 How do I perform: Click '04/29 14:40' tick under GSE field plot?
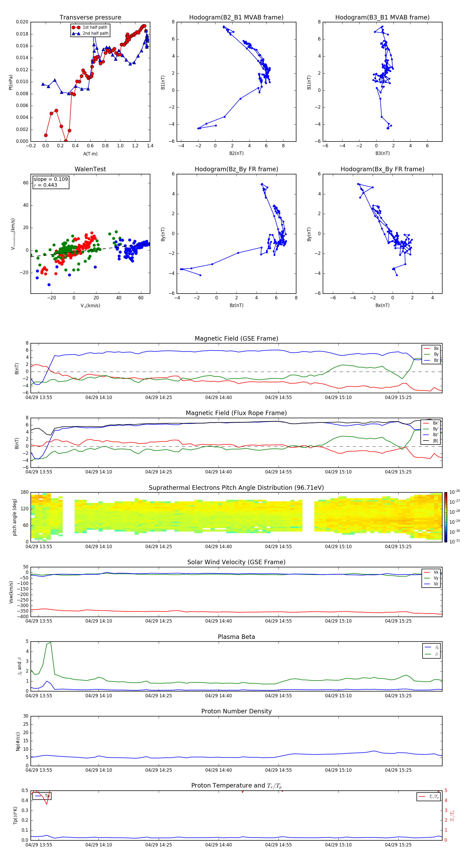click(218, 398)
